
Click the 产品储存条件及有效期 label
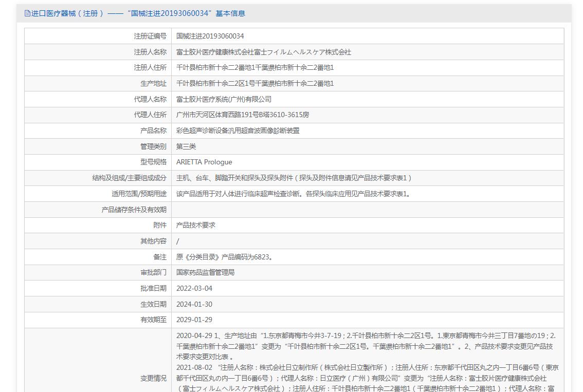[x=134, y=210]
